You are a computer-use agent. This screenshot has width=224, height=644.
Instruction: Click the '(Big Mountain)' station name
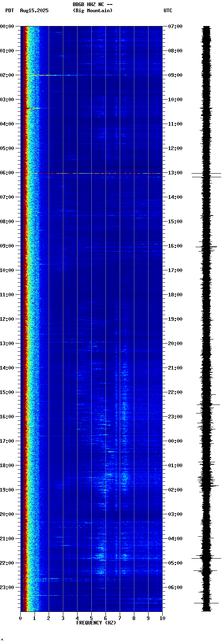click(93, 11)
